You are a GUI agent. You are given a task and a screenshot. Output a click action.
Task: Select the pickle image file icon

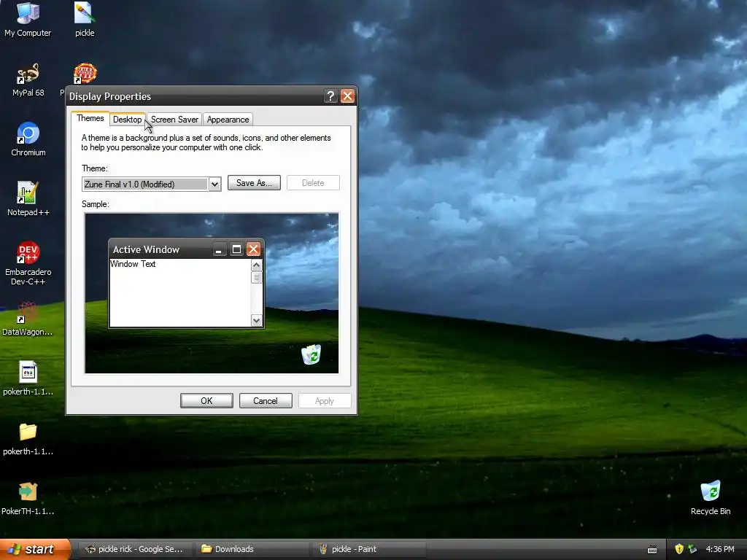(x=85, y=19)
